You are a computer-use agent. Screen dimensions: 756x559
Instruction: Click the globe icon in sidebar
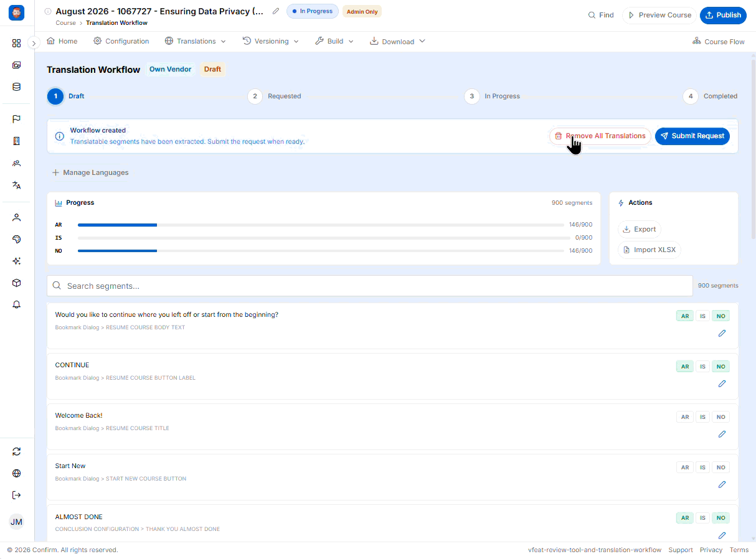17,473
